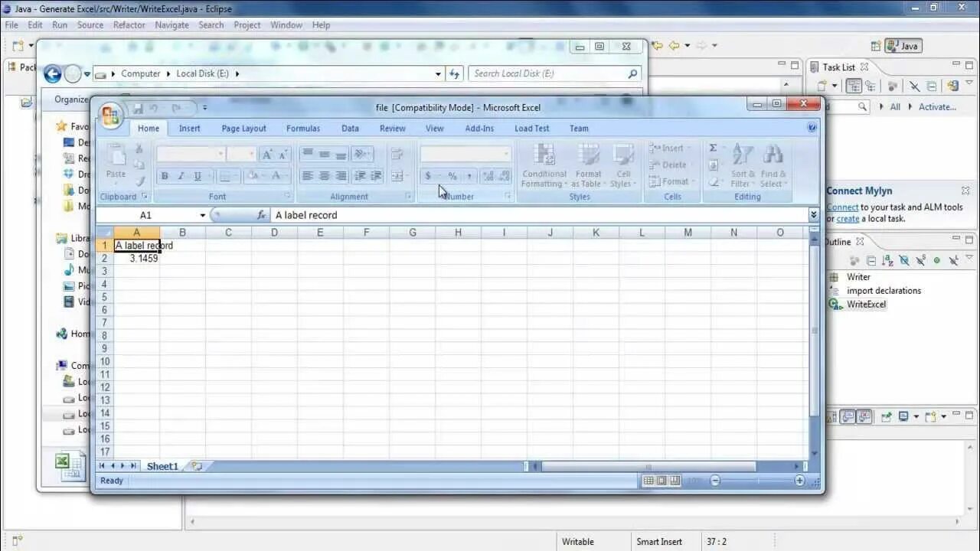Open Sort & Filter menu
This screenshot has width=980, height=551.
pos(742,165)
